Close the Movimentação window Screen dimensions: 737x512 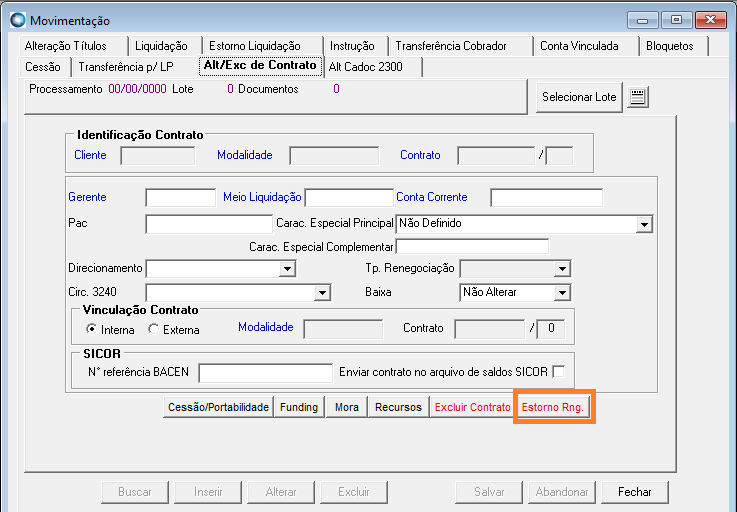710,20
